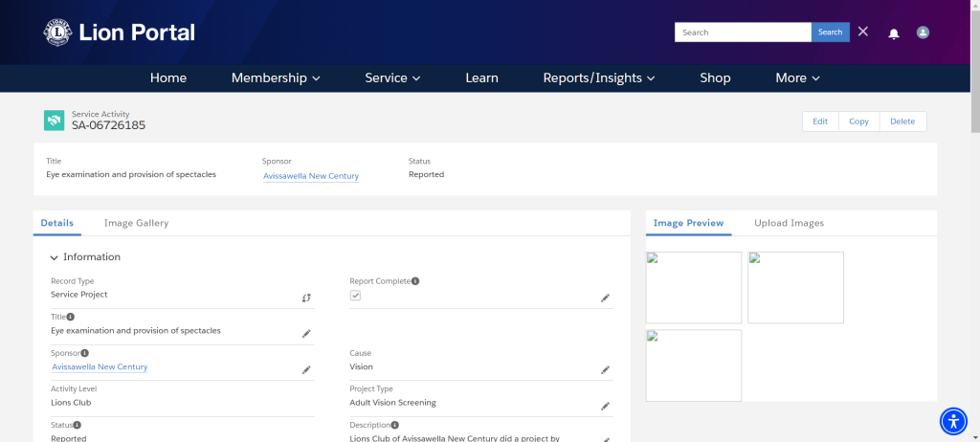
Task: Expand the Membership menu
Action: [276, 78]
